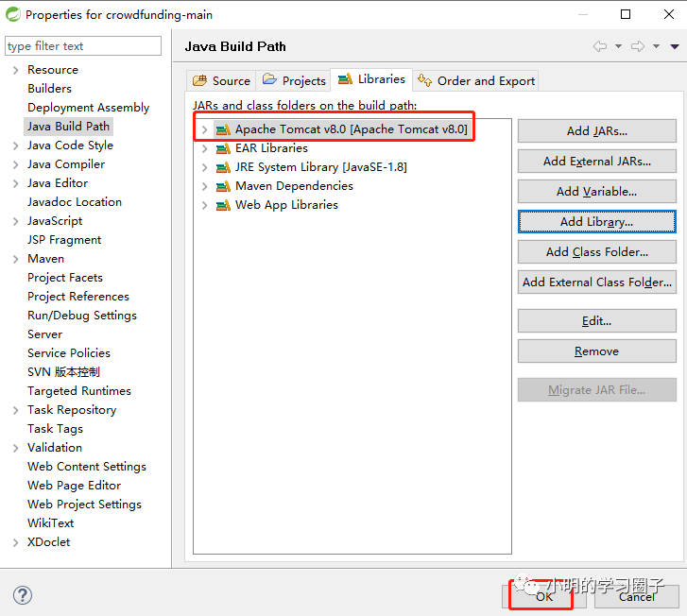The image size is (687, 616).
Task: Dismiss dialog with Cancel button
Action: [x=636, y=597]
